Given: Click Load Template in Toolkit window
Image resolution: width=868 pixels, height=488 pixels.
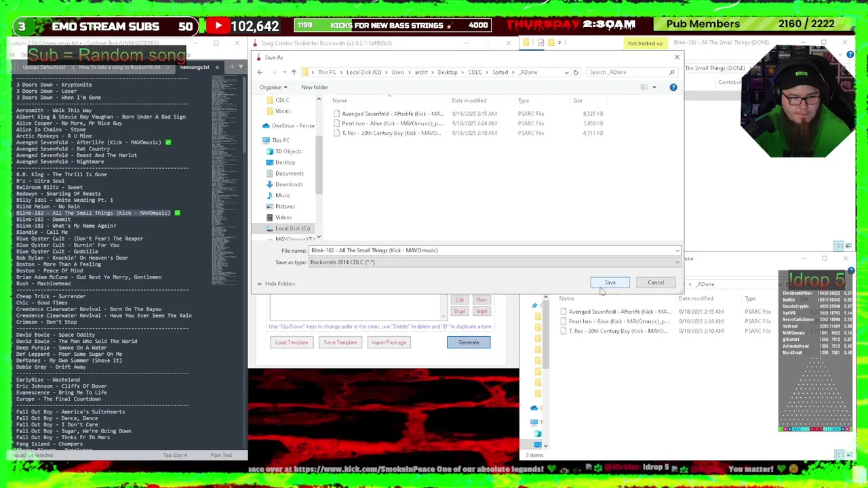Looking at the screenshot, I should 292,342.
